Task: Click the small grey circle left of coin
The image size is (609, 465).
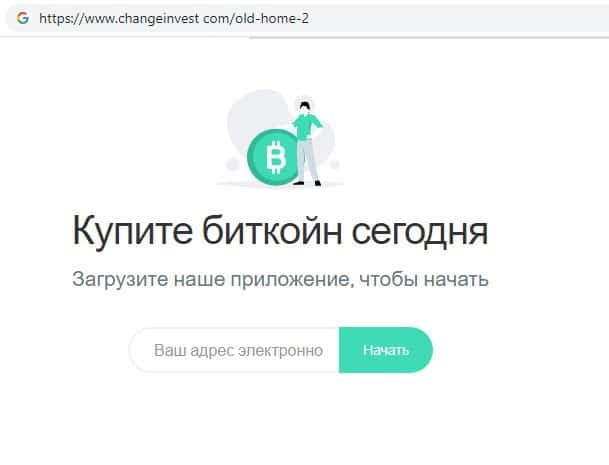Action: [x=232, y=165]
